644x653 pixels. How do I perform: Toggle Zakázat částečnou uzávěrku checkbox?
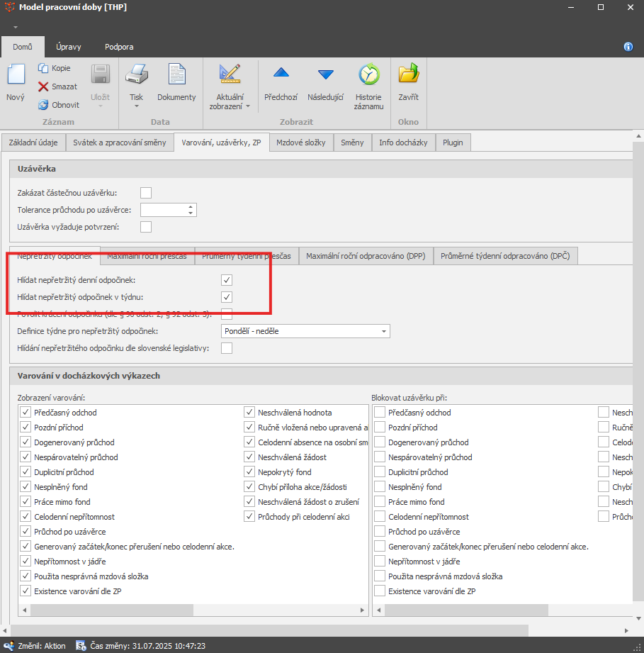[146, 193]
